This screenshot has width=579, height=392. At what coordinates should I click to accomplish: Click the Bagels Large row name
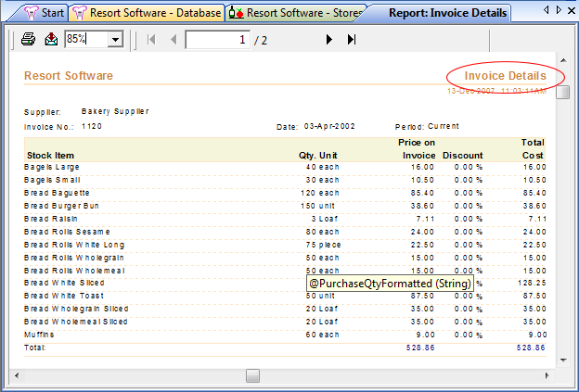[x=52, y=167]
